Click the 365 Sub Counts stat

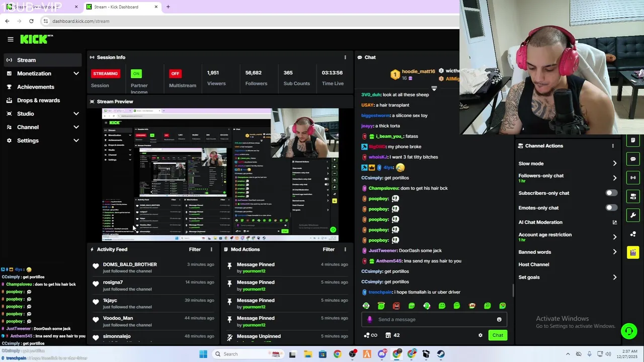(x=296, y=78)
